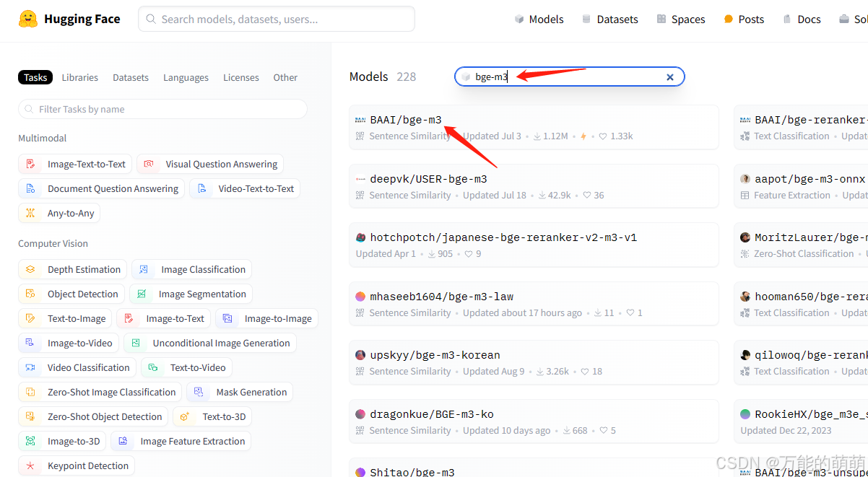Select the Image-to-Text task filter
Image resolution: width=868 pixels, height=477 pixels.
coord(163,318)
